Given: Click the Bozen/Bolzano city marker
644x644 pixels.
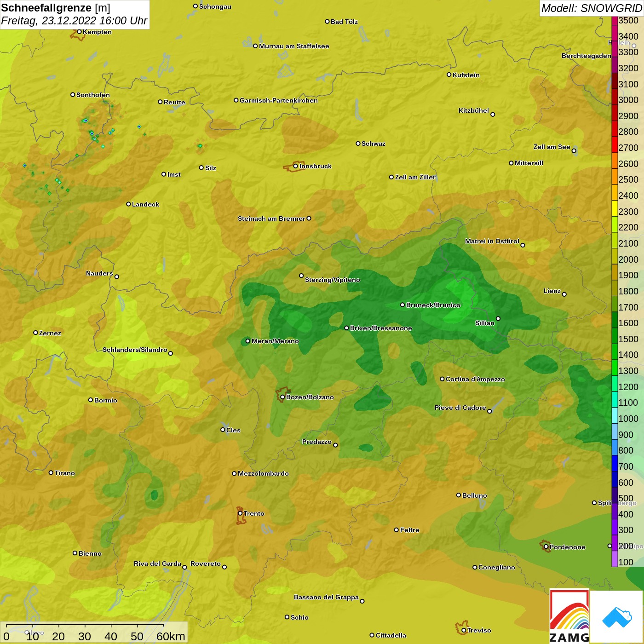Looking at the screenshot, I should [282, 397].
